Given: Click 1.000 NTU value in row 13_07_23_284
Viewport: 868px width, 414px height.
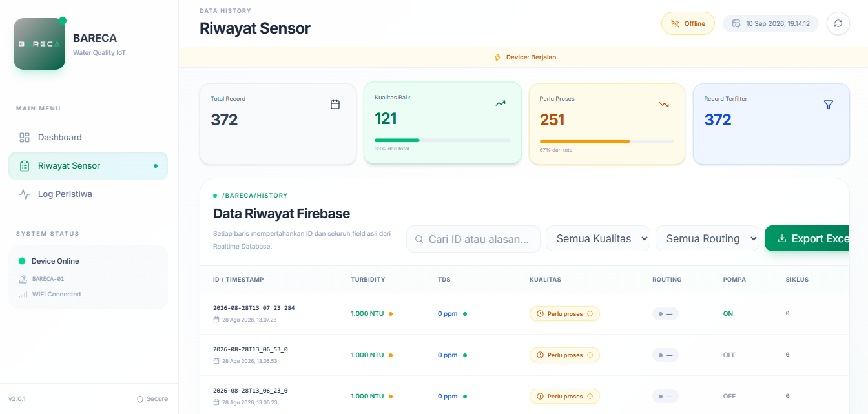Looking at the screenshot, I should tap(367, 314).
